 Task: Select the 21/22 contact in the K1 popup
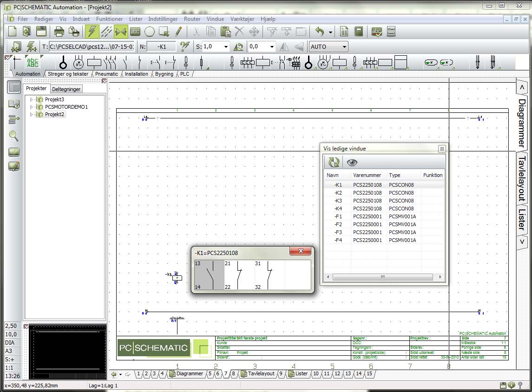[239, 275]
